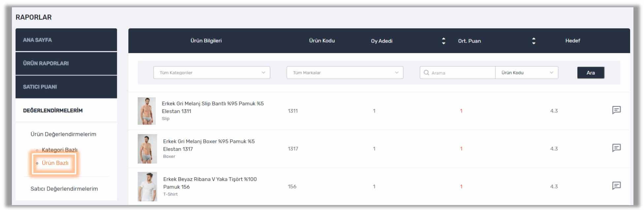The width and height of the screenshot is (644, 210).
Task: Click the Ort. Puan column header
Action: click(469, 41)
